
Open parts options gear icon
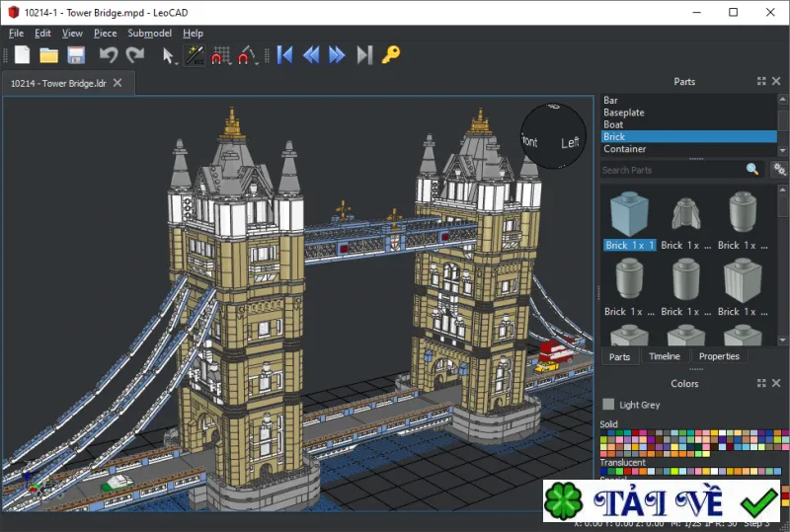tap(779, 170)
